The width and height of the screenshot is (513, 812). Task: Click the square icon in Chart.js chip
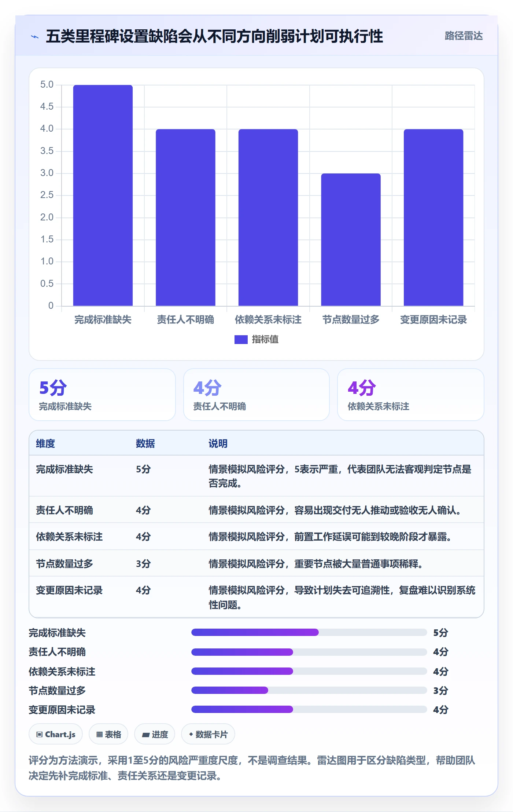click(x=40, y=734)
